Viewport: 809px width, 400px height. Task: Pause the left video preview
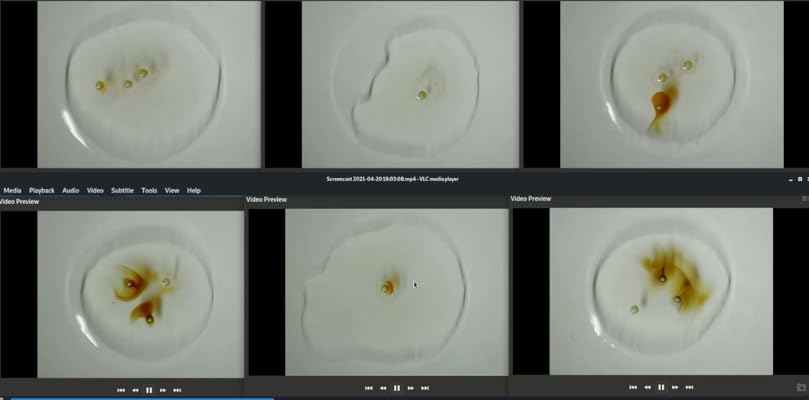(x=149, y=390)
